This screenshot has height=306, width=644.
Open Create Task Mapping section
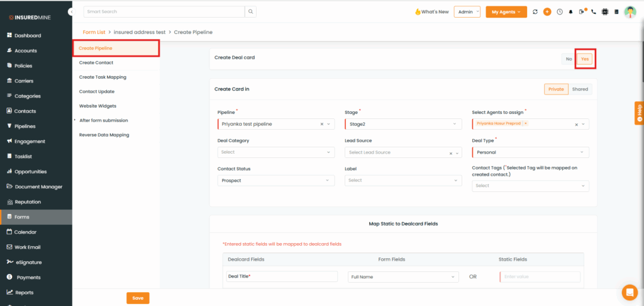103,77
